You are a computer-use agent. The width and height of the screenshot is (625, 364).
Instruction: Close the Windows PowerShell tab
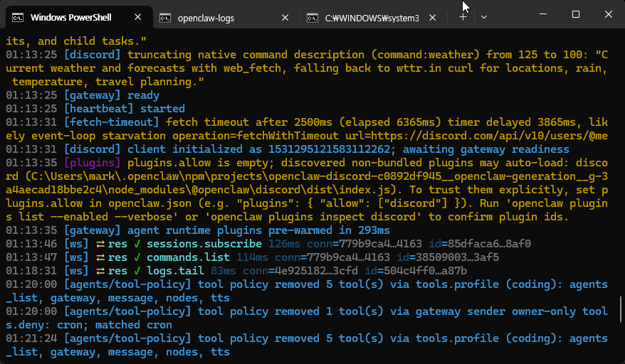pos(138,17)
